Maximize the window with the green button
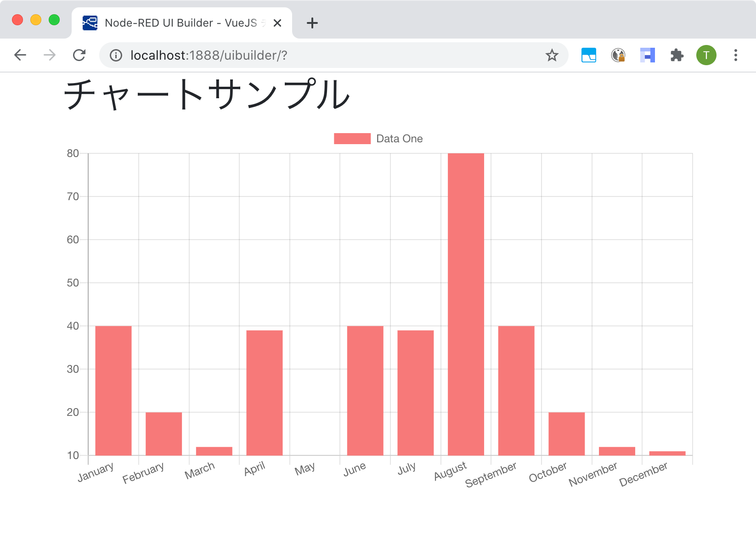 (x=54, y=20)
